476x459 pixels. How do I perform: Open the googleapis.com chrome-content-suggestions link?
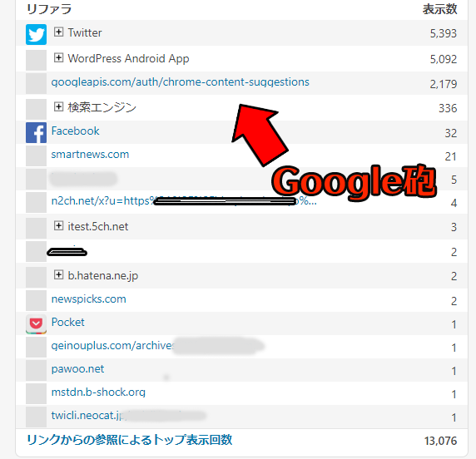click(181, 82)
